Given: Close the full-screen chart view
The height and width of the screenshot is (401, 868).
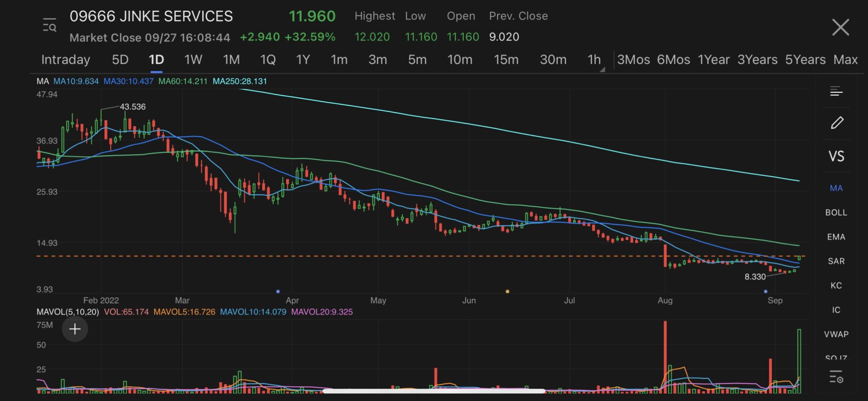Looking at the screenshot, I should (x=840, y=27).
